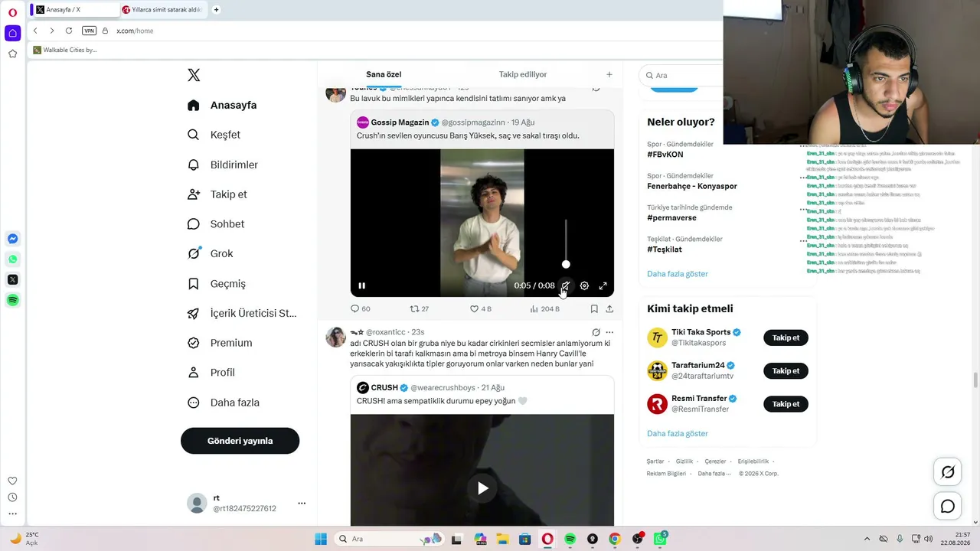Open İçerik Üreticisi St... in sidebar
The width and height of the screenshot is (980, 551).
click(x=242, y=313)
